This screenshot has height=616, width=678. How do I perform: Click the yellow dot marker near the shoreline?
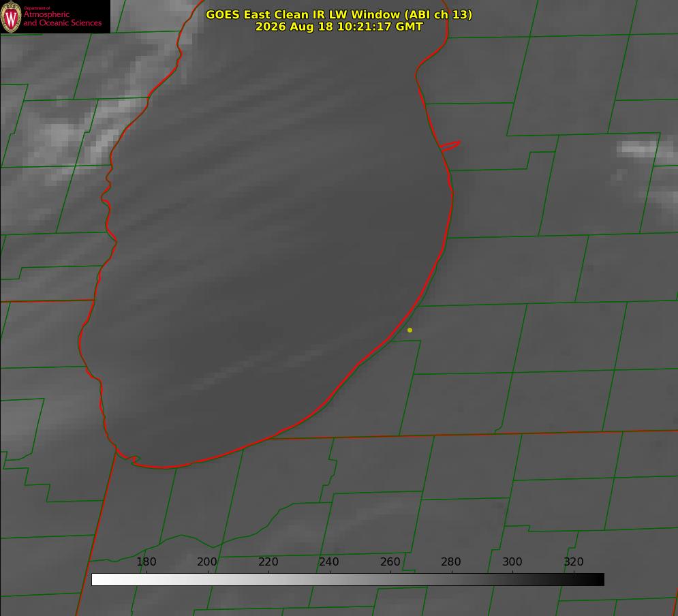coord(410,330)
